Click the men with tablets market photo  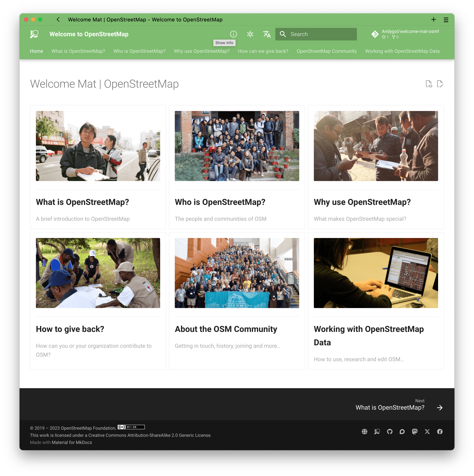[376, 146]
